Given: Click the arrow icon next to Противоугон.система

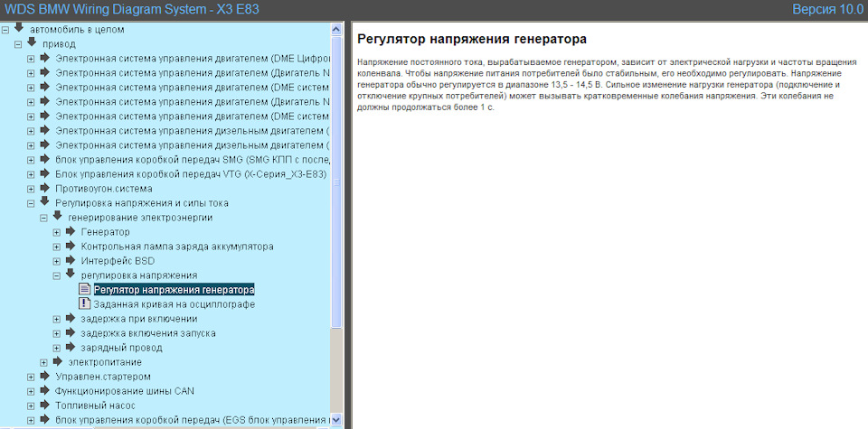Looking at the screenshot, I should pos(45,188).
